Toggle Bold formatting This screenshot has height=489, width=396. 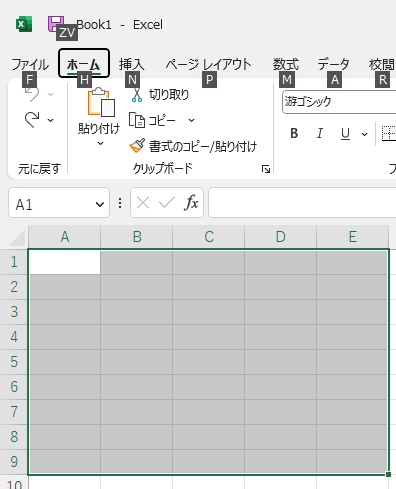pos(294,133)
